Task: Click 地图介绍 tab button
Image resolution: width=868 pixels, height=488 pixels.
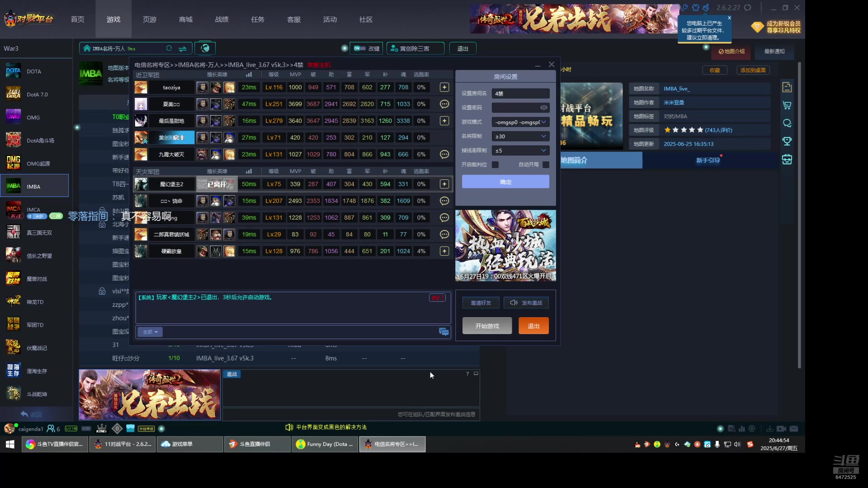Action: point(731,52)
